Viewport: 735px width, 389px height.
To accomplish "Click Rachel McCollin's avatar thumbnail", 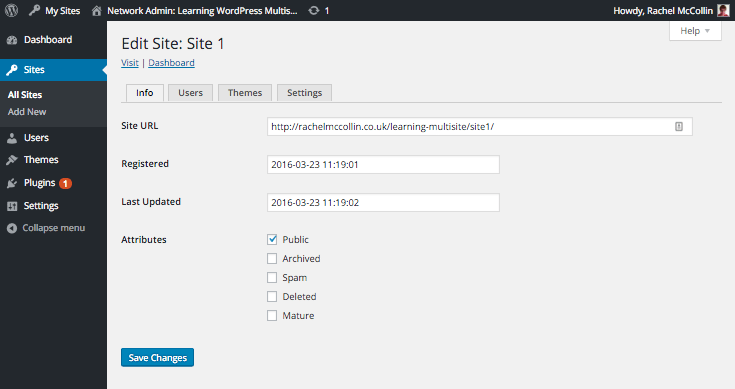I will coord(723,10).
